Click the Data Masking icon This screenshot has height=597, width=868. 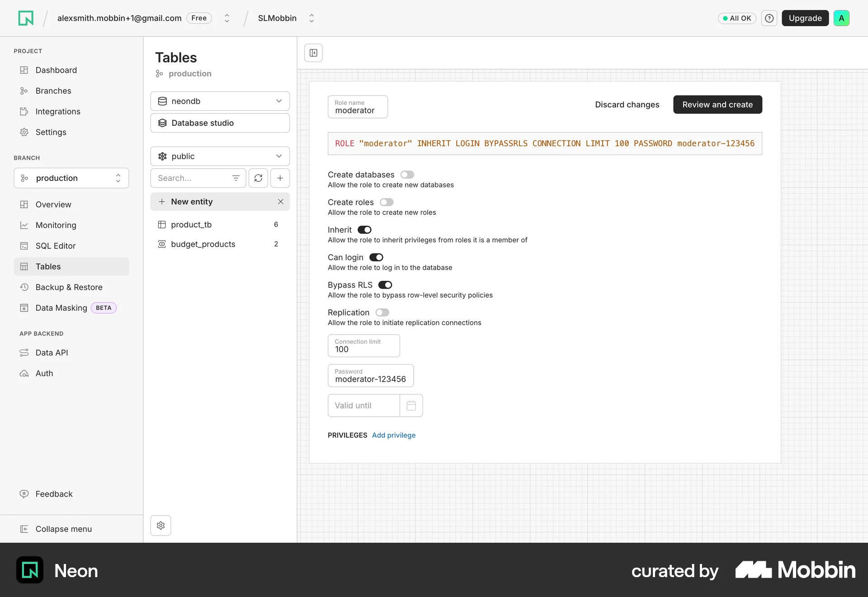[24, 308]
